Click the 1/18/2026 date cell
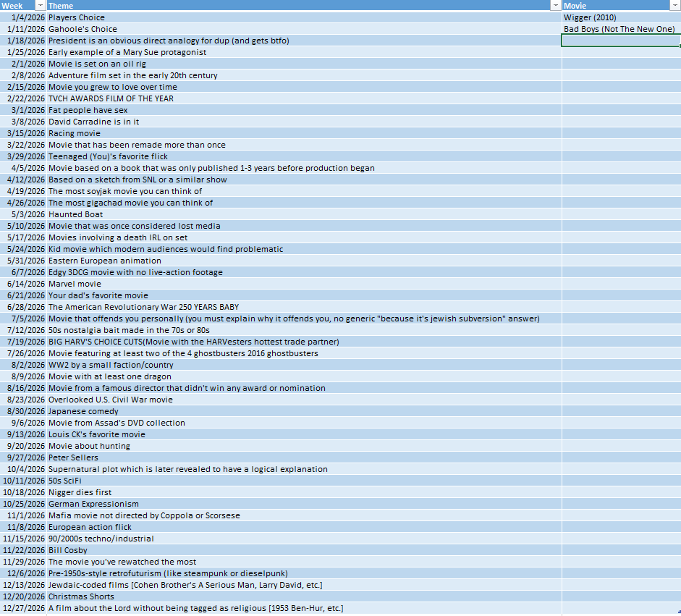Screen dimensions: 681x616 pos(25,41)
